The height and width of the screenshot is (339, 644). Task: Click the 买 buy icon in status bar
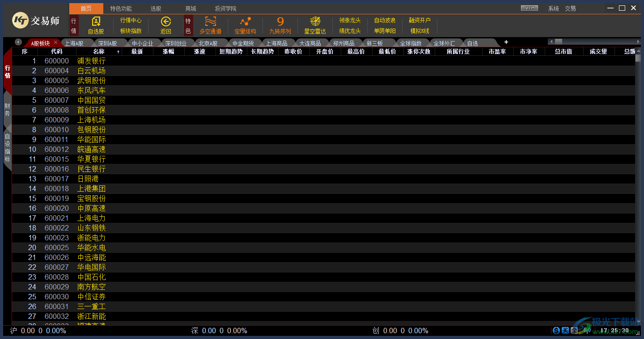click(x=565, y=331)
